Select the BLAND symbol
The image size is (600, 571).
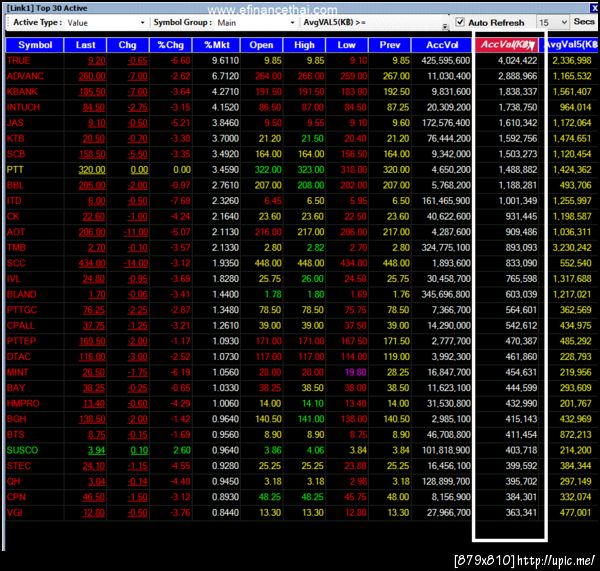21,294
